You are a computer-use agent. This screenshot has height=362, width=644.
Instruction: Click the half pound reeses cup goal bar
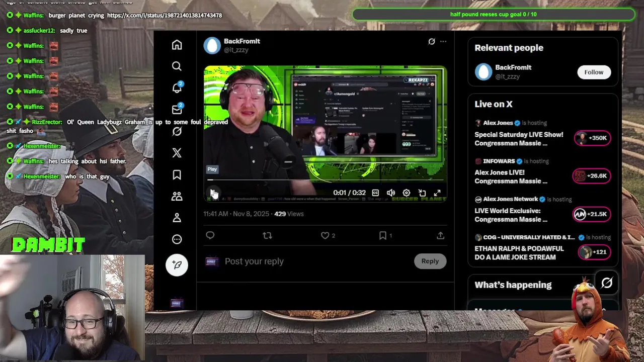494,14
